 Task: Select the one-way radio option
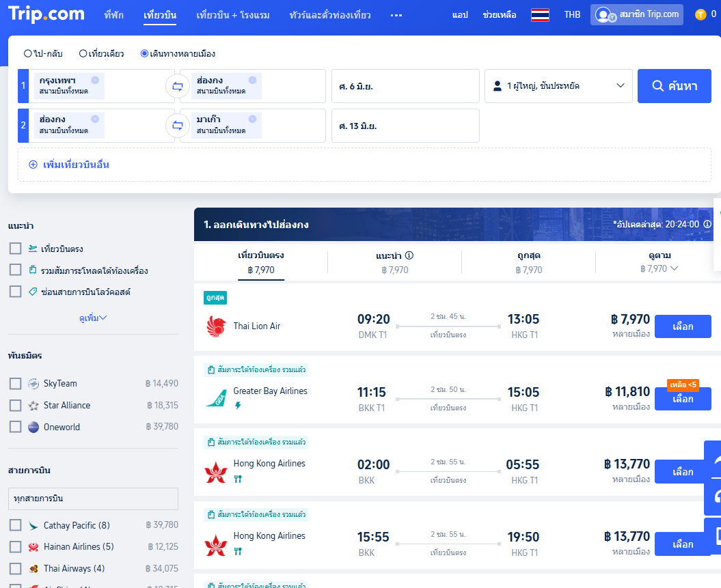[83, 53]
